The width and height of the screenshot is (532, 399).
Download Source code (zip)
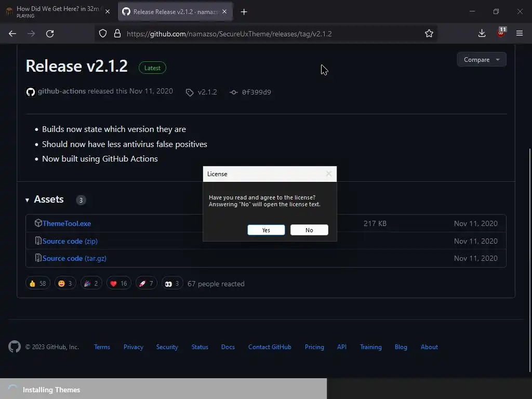70,241
